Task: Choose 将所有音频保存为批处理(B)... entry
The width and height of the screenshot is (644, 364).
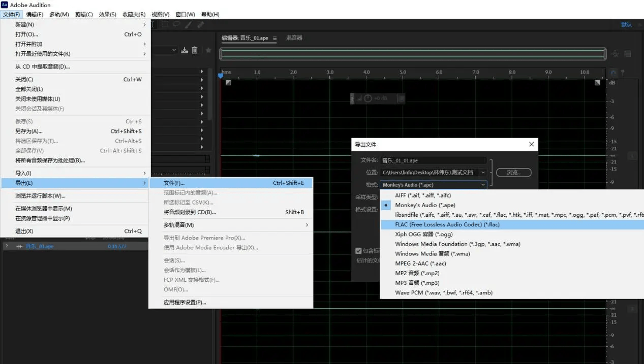Action: tap(75, 160)
